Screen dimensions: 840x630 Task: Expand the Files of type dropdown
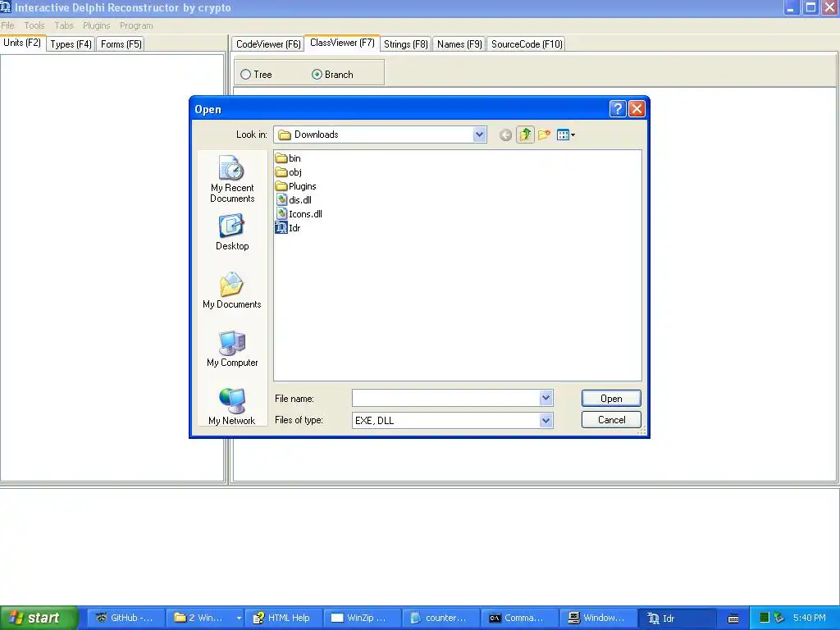point(546,421)
